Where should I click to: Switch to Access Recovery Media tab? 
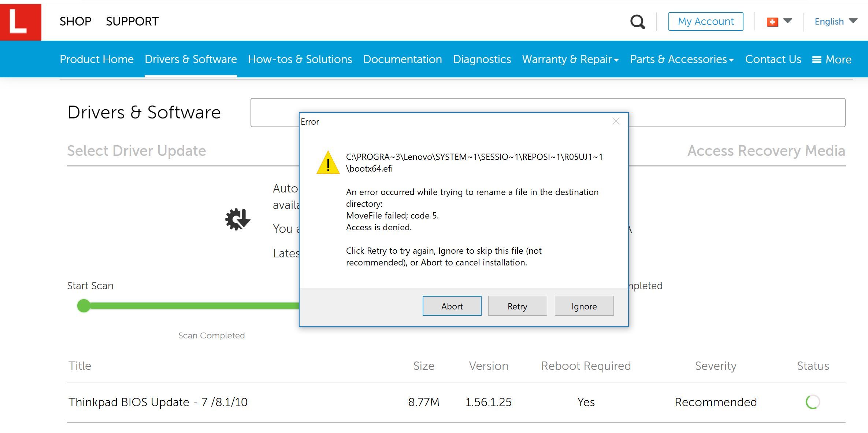click(x=766, y=151)
